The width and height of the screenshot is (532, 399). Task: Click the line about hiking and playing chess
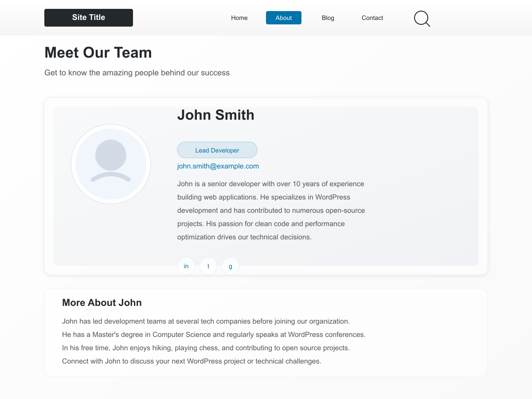coord(206,348)
